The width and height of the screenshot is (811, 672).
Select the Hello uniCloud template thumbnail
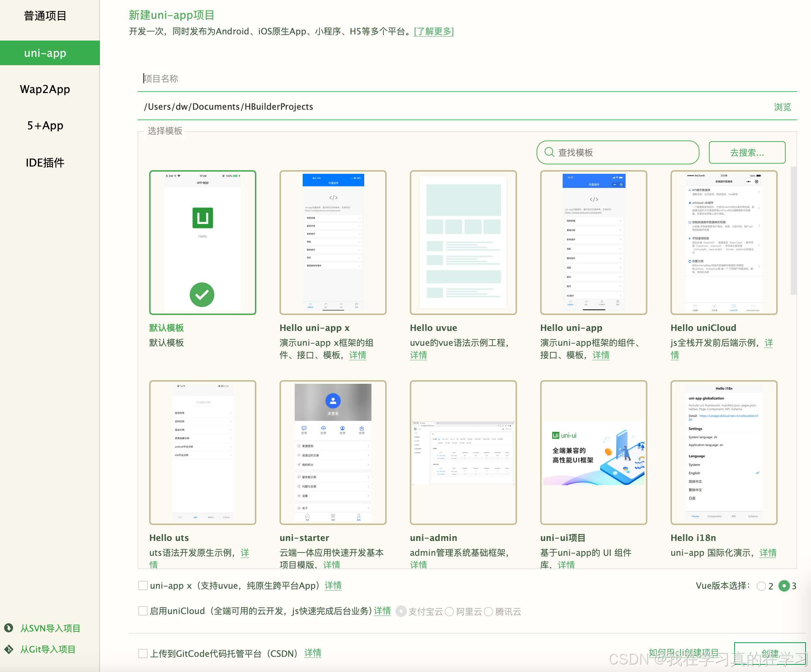[x=724, y=243]
